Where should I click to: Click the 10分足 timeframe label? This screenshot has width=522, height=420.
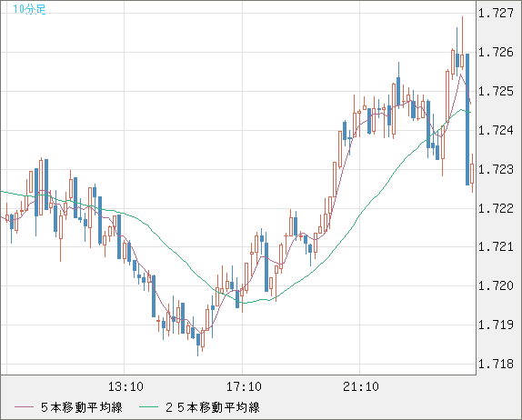[29, 9]
